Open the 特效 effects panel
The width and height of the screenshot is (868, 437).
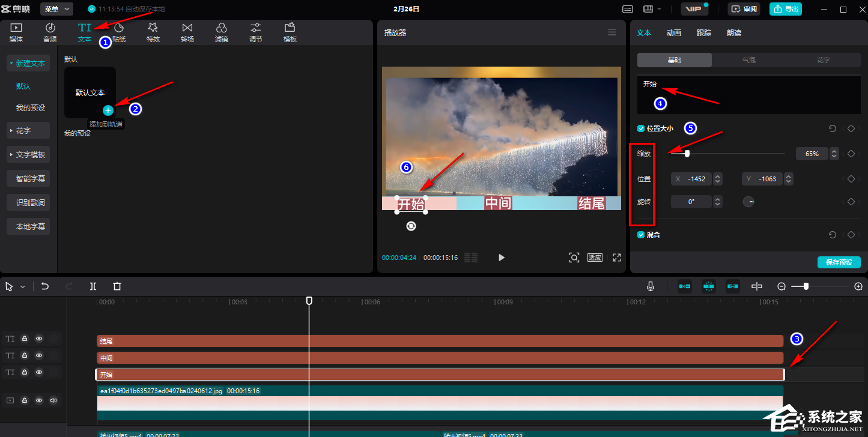[153, 32]
